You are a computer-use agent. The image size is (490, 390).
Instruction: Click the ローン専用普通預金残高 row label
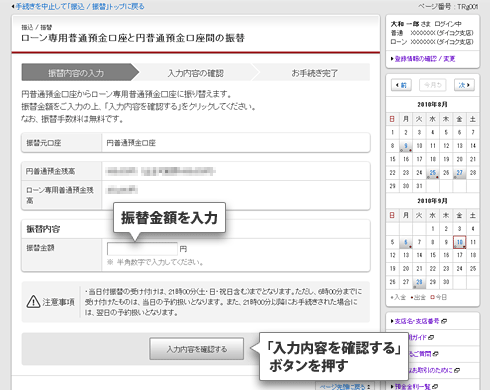[x=60, y=195]
